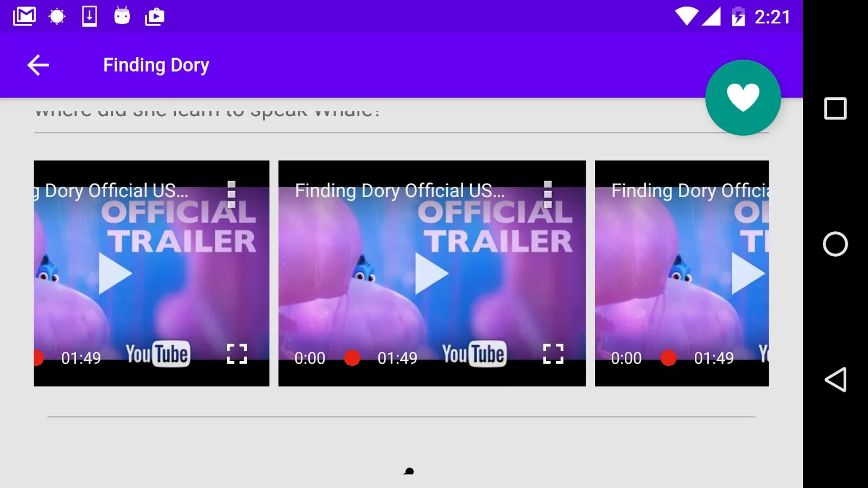Tap the Android face notification icon
This screenshot has height=488, width=868.
[122, 16]
